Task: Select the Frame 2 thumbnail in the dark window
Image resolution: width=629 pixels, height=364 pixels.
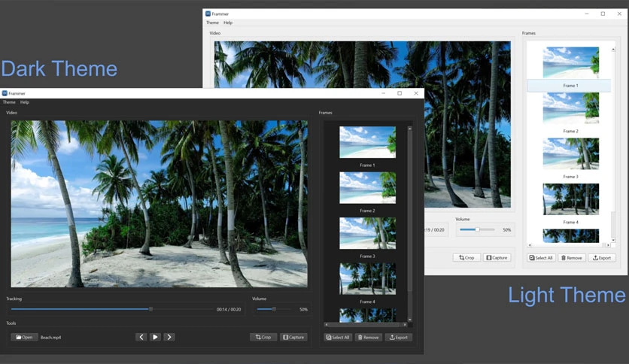Action: (x=367, y=187)
